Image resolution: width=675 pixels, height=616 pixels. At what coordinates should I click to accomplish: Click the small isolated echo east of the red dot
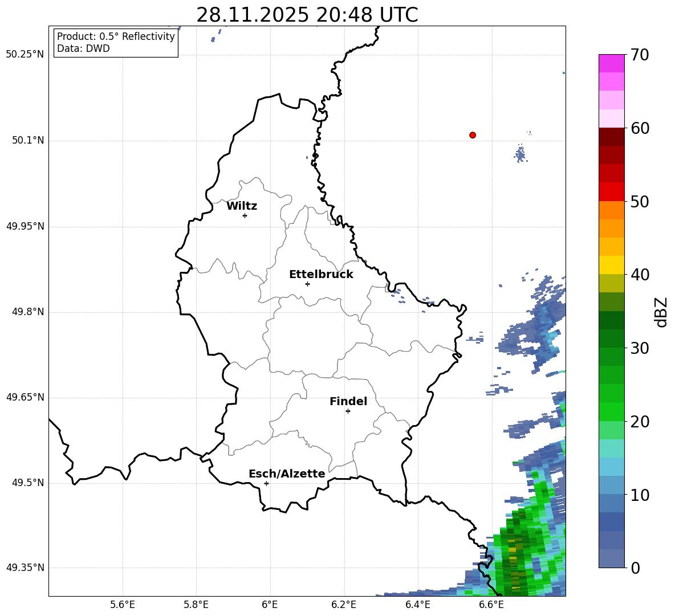(521, 153)
